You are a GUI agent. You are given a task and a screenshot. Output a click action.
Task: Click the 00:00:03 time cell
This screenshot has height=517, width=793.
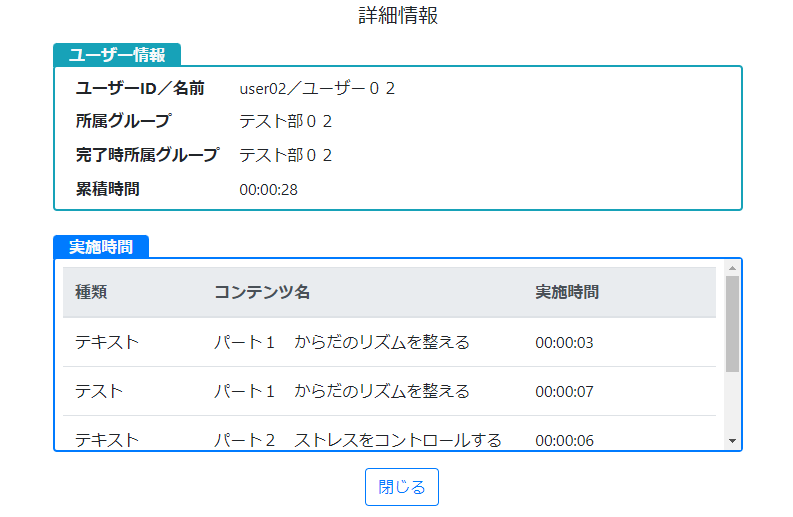point(564,343)
